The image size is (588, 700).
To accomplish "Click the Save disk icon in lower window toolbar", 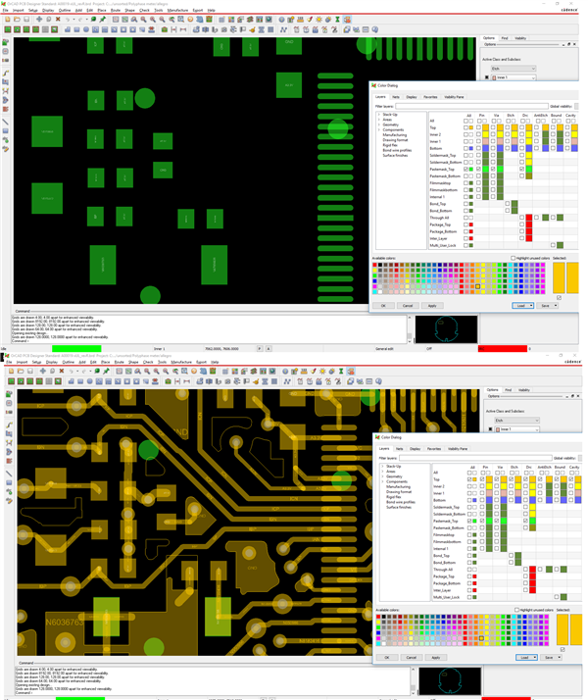I will (29, 372).
